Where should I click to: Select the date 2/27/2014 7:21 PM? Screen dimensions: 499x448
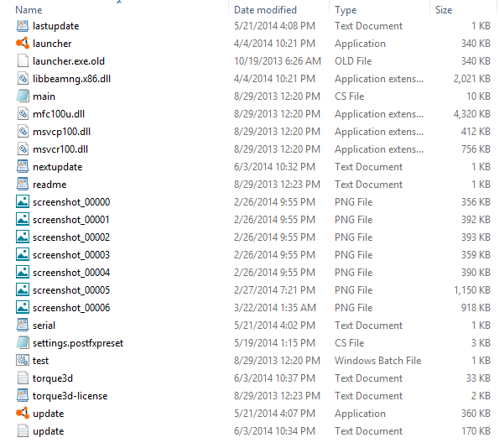(x=274, y=290)
